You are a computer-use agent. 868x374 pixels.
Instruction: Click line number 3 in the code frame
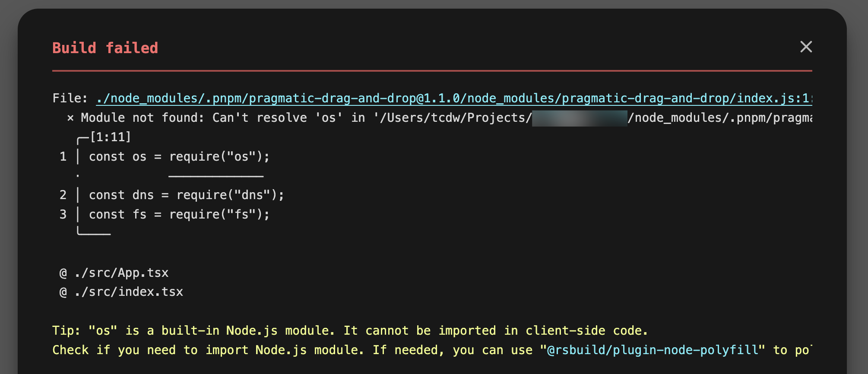(63, 215)
